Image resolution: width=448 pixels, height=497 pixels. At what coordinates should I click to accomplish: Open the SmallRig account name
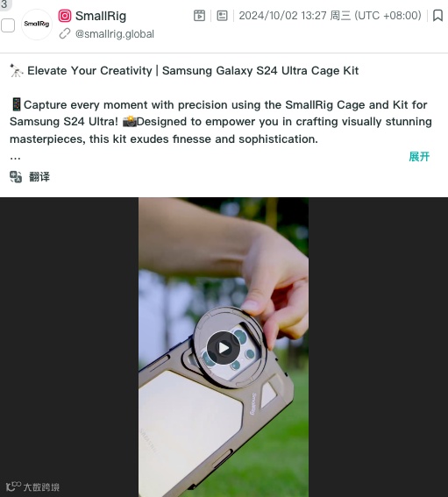101,16
